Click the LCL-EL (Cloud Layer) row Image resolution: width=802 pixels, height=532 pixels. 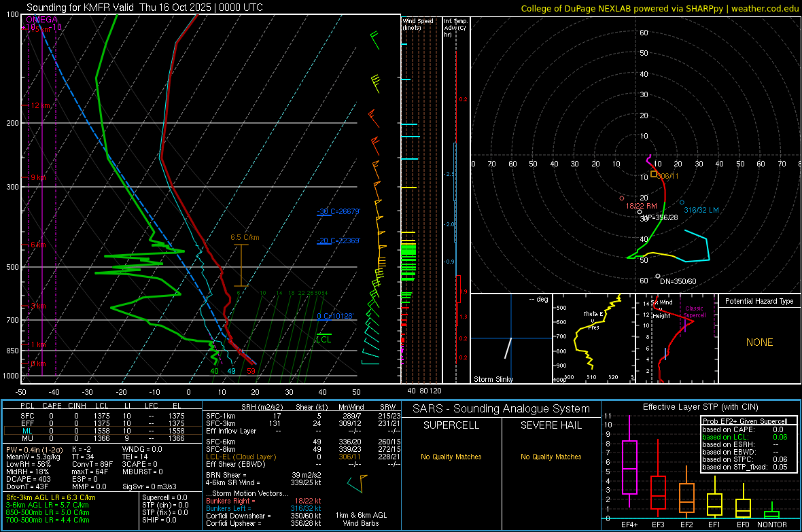click(x=303, y=457)
